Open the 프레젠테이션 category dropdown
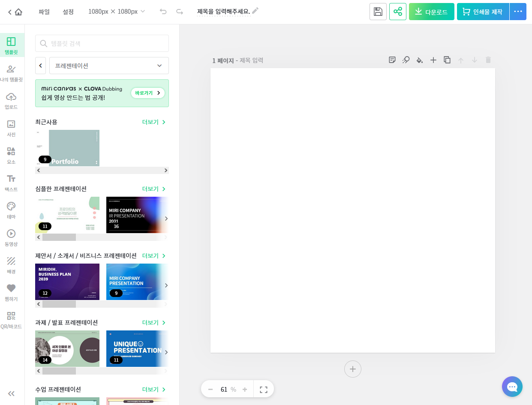This screenshot has height=405, width=532. 109,65
